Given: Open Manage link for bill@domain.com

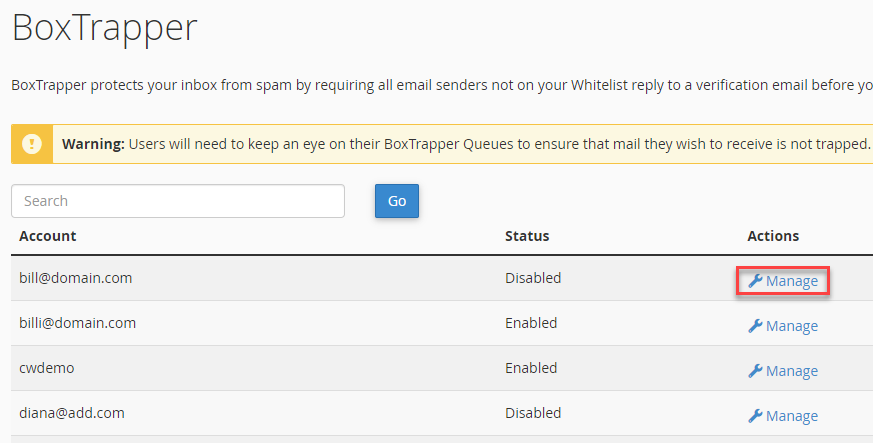Looking at the screenshot, I should [x=791, y=281].
